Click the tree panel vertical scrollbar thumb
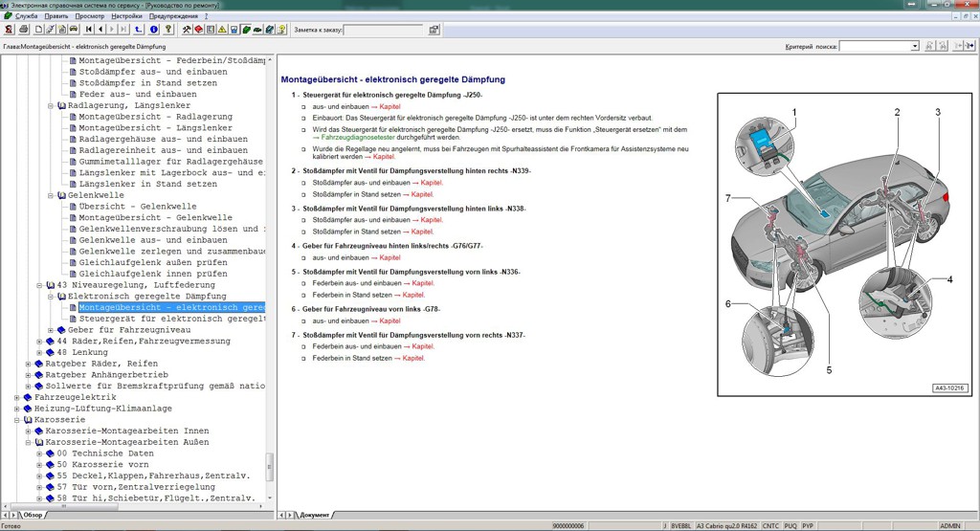 pos(270,467)
